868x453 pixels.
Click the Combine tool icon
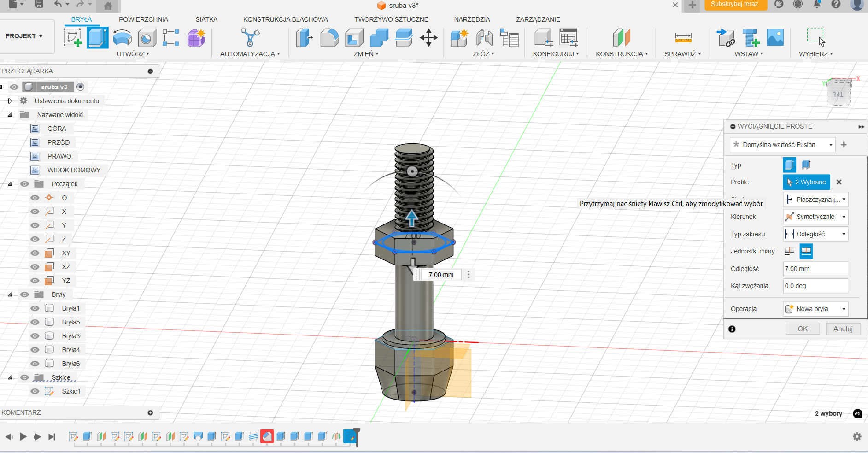pos(379,38)
